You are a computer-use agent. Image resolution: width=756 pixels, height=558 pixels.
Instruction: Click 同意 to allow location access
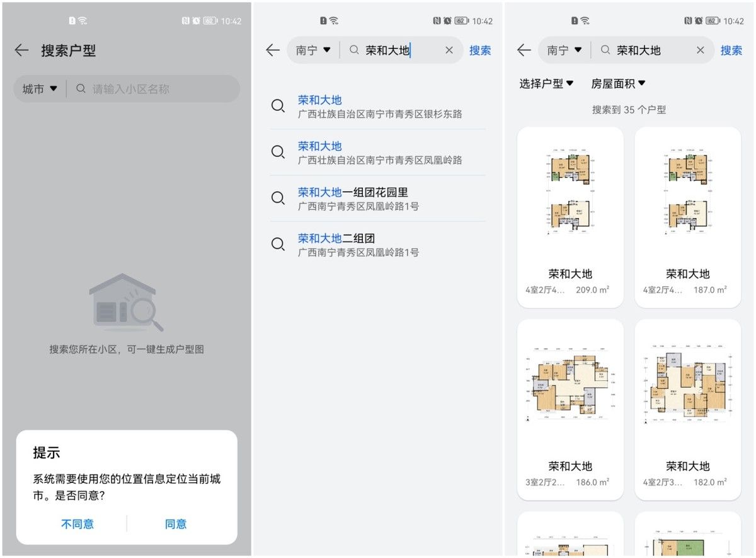click(x=176, y=524)
